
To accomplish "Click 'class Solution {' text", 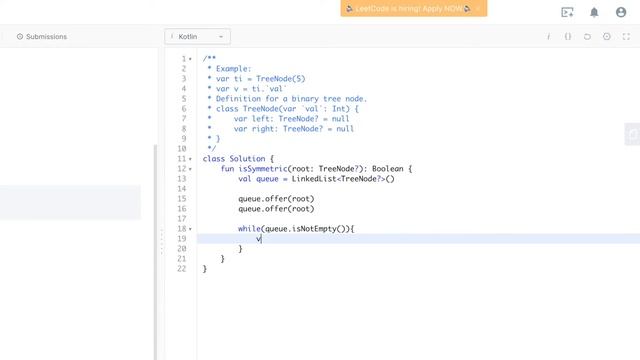I will click(x=238, y=159).
